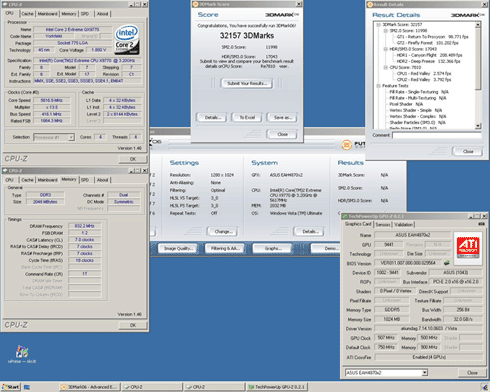This screenshot has width=490, height=392.
Task: Click the Result Details scrollbar up arrow
Action: click(x=478, y=25)
